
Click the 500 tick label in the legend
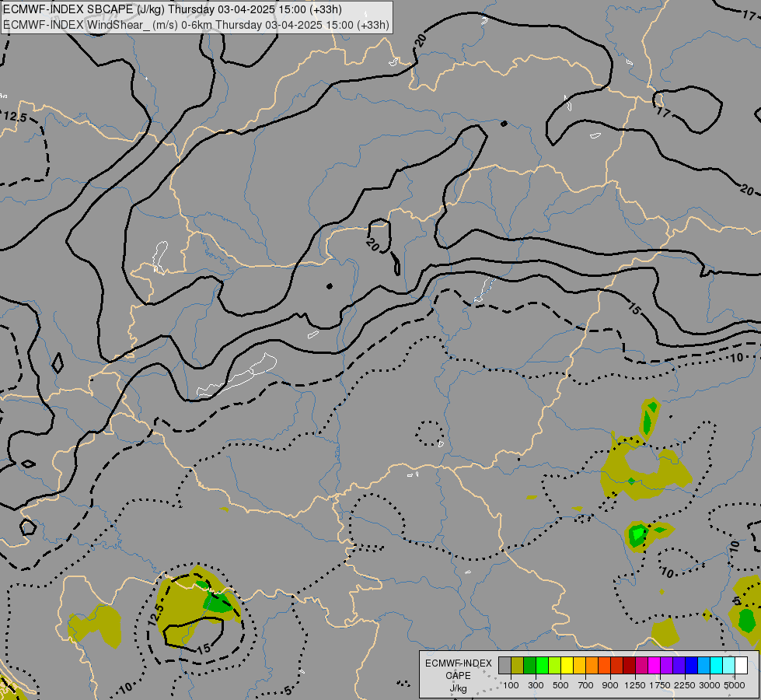coord(560,685)
